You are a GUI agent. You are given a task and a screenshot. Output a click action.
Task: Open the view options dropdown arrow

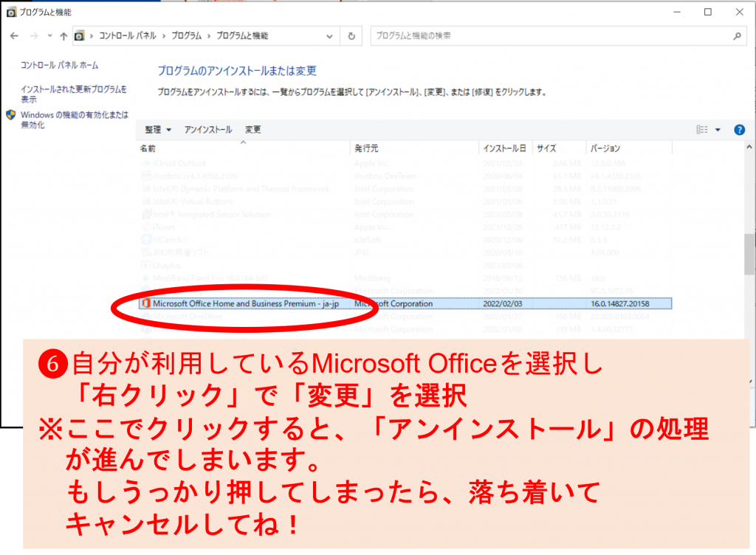click(x=718, y=130)
